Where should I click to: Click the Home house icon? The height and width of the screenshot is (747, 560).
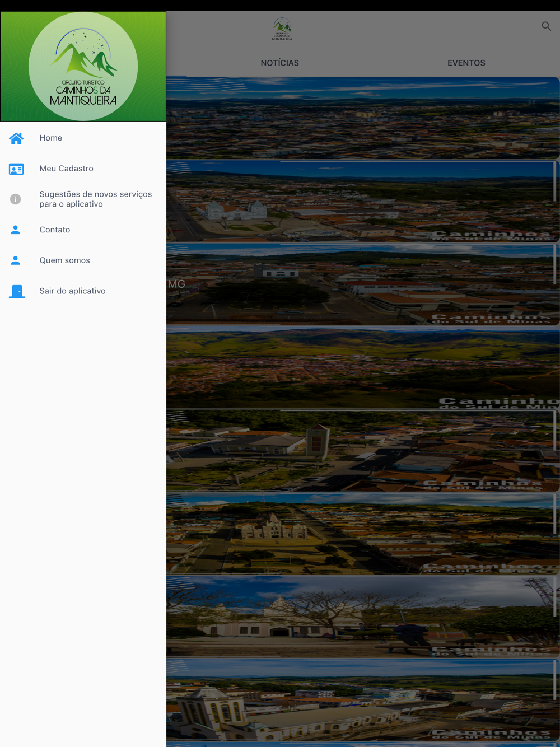16,138
